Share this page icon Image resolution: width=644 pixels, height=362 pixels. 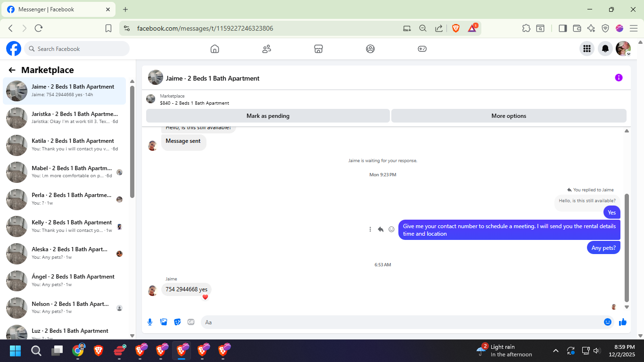click(438, 28)
